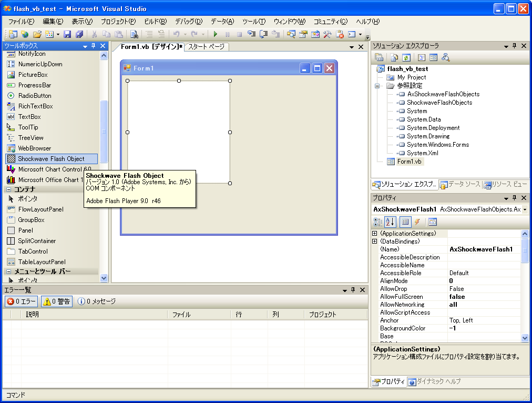Open the active documents list dropdown arrow

click(352, 47)
